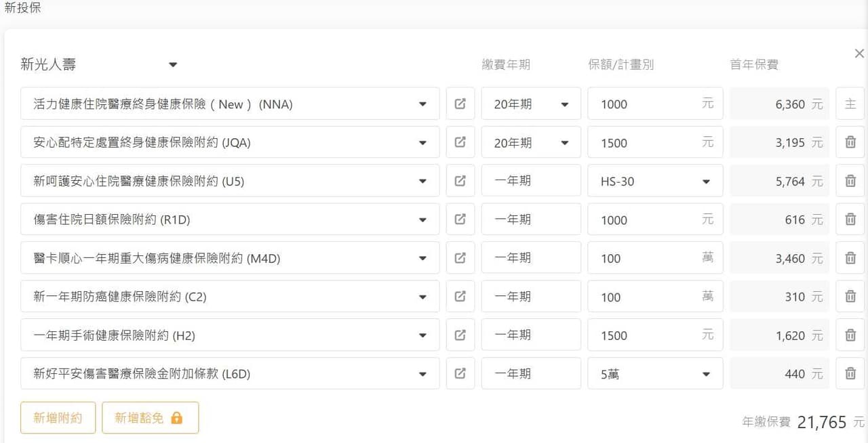Screen dimensions: 868x443
Task: Delete the 傷害住院日額 (R1D) rider
Action: (x=850, y=219)
